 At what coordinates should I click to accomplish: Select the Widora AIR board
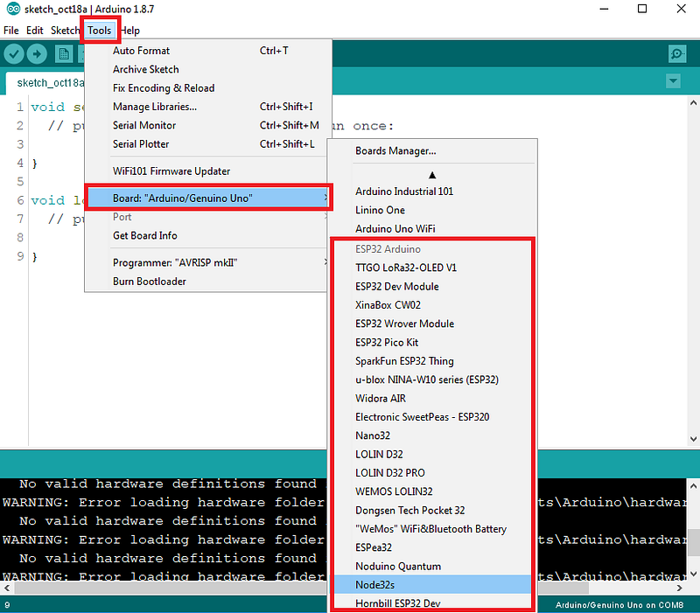pyautogui.click(x=432, y=399)
